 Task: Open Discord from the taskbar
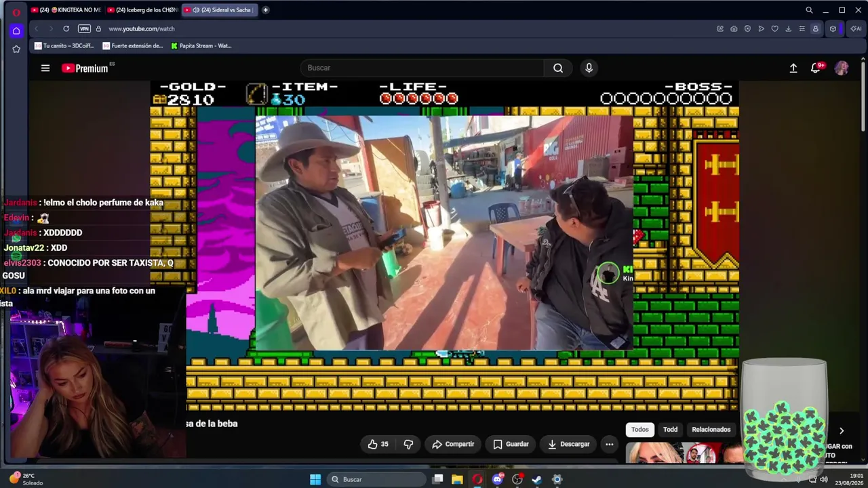pyautogui.click(x=497, y=479)
